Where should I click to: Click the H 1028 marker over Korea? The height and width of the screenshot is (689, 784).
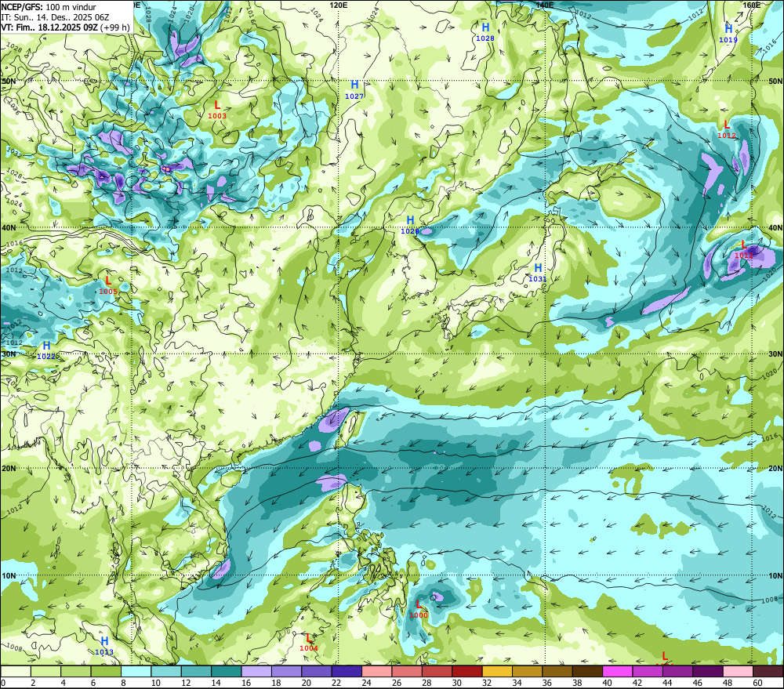tap(411, 220)
